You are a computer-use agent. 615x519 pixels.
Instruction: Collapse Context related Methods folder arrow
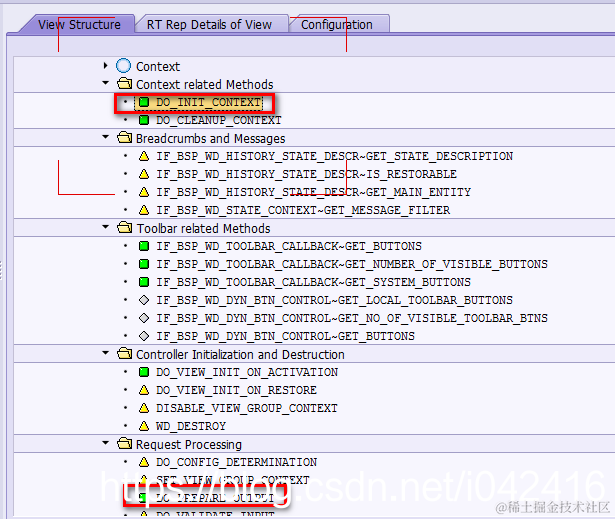tap(105, 83)
